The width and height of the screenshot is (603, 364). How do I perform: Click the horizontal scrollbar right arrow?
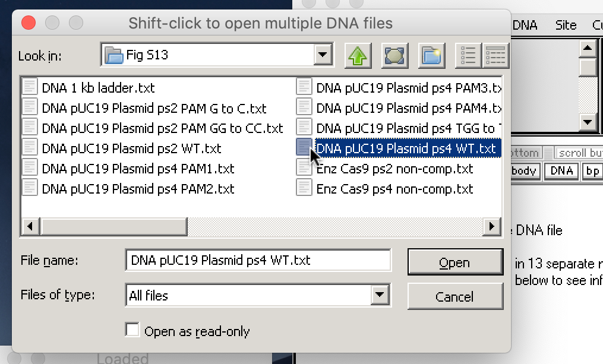[x=491, y=226]
